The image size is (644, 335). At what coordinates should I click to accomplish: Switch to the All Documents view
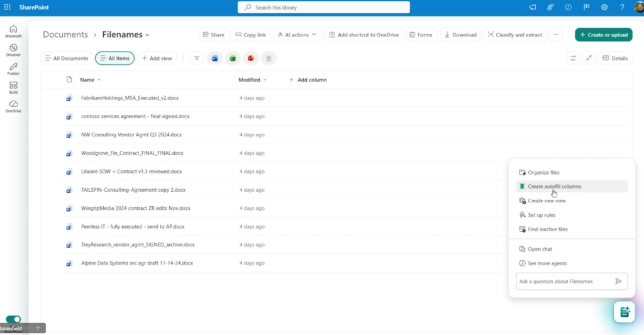[66, 58]
